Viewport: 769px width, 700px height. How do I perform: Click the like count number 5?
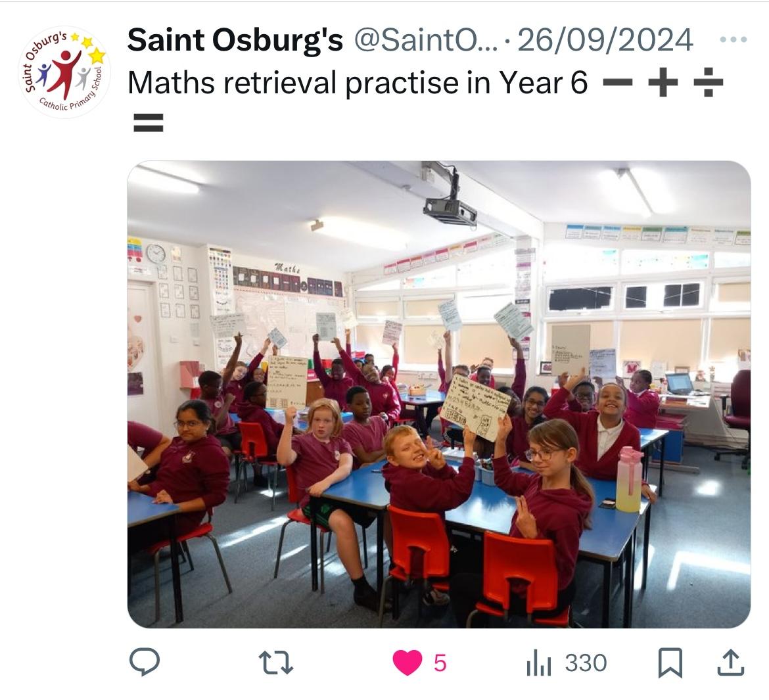click(440, 663)
